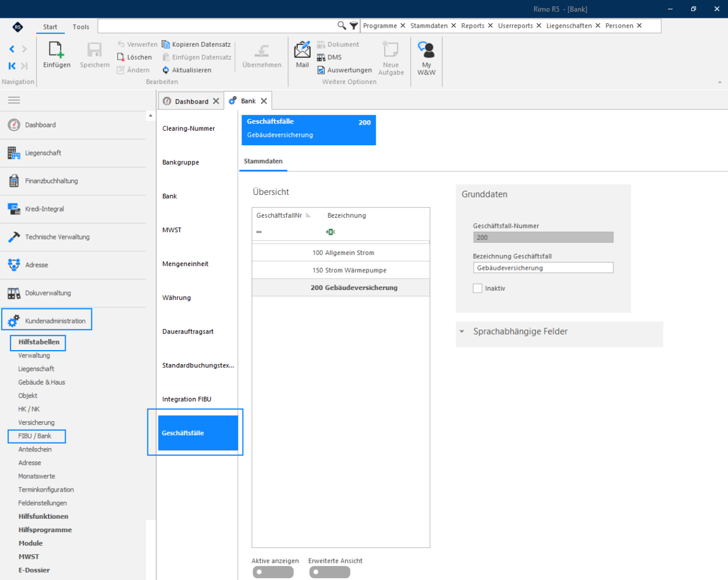
Task: Open DMS from the ribbon
Action: click(329, 57)
